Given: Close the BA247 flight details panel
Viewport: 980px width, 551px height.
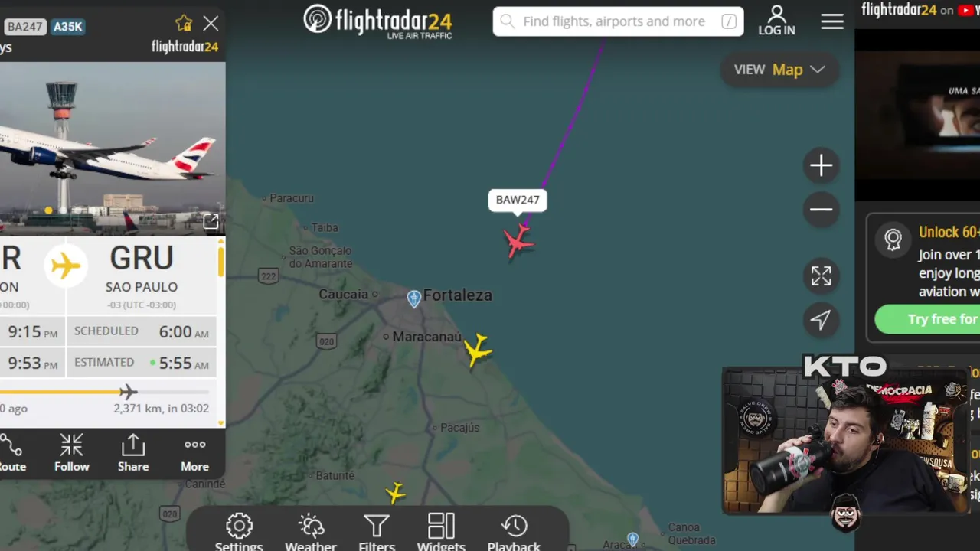Looking at the screenshot, I should click(211, 24).
